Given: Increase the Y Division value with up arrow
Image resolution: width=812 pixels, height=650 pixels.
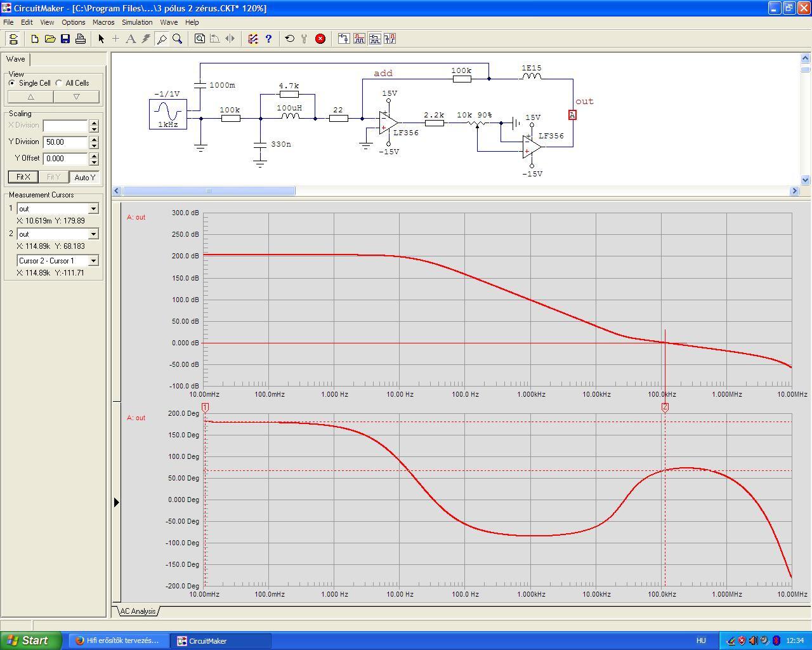Looking at the screenshot, I should click(94, 139).
